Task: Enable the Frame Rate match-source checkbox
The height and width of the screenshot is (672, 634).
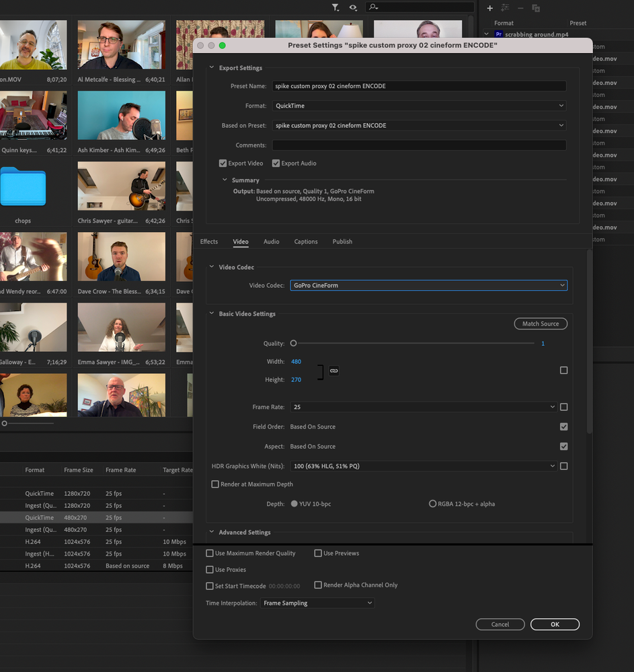Action: click(x=564, y=407)
